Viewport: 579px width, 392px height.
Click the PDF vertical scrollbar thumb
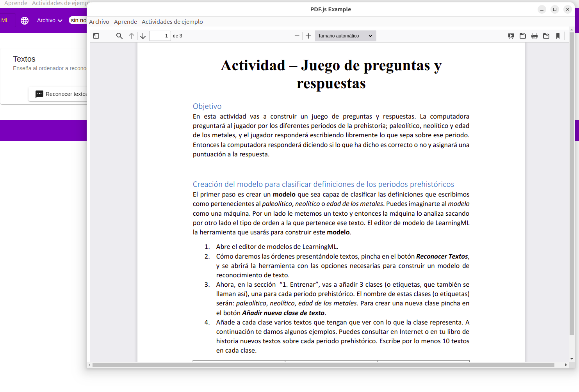[x=572, y=183]
